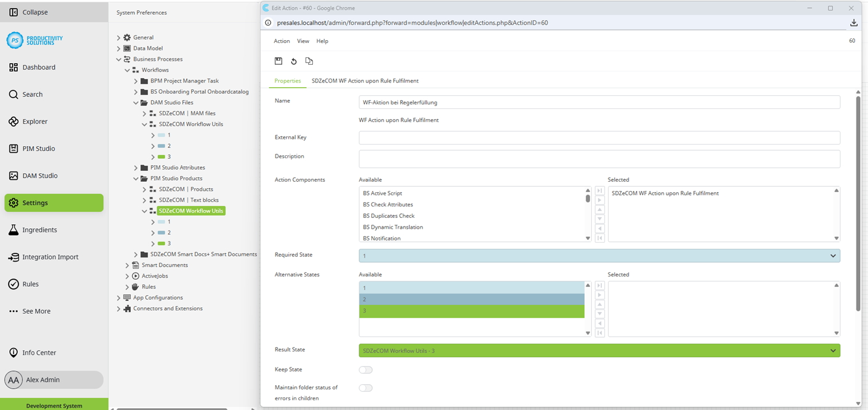Open the View menu

[303, 41]
